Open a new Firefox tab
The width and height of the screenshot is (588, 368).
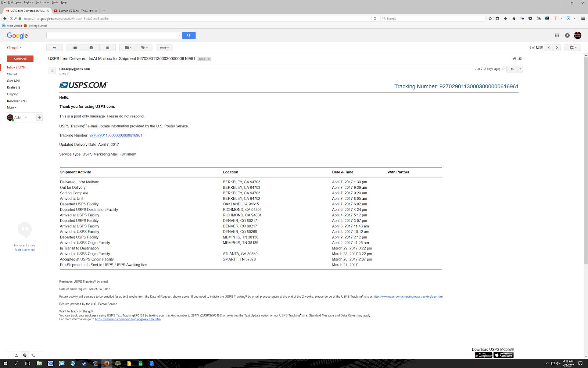coord(104,11)
